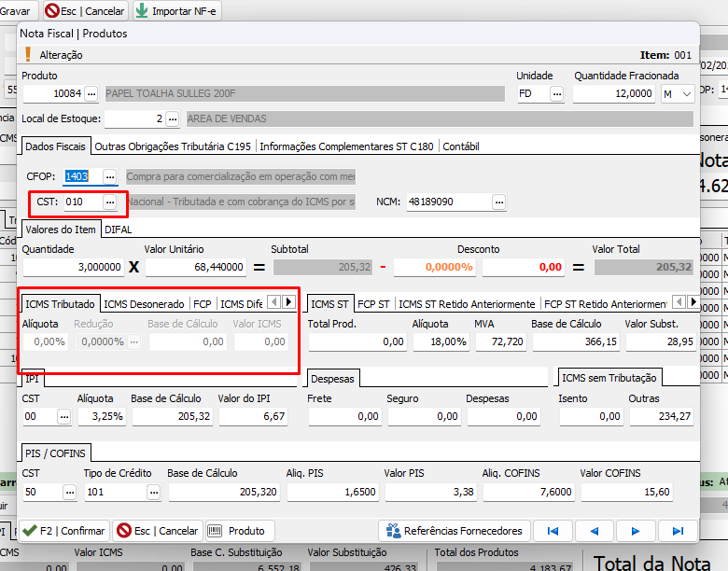Open the Contábil tab
The height and width of the screenshot is (571, 728).
pos(461,146)
